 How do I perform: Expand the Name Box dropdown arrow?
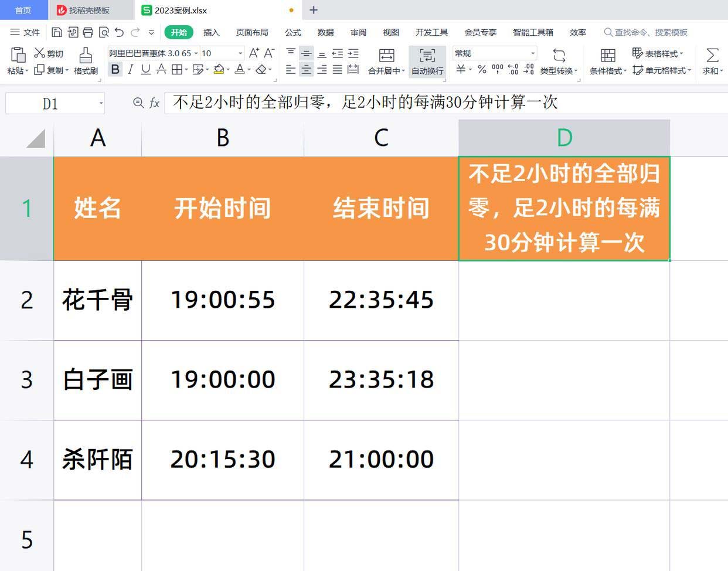point(101,104)
